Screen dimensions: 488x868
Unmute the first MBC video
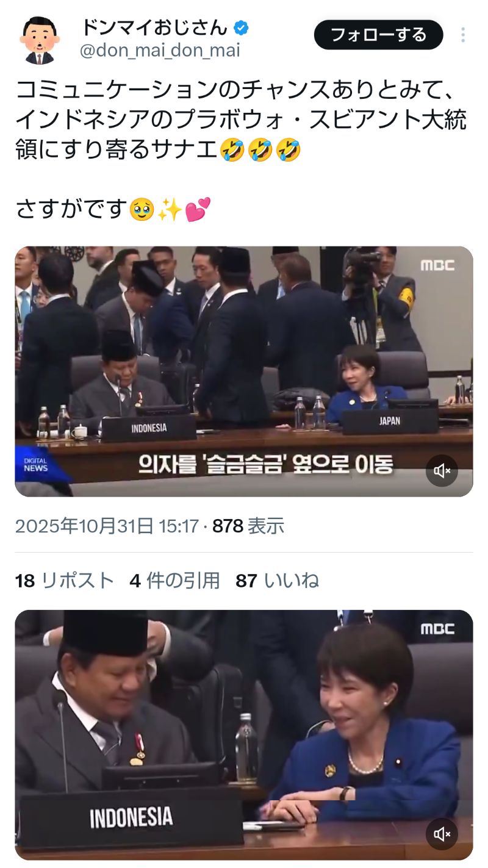(442, 470)
